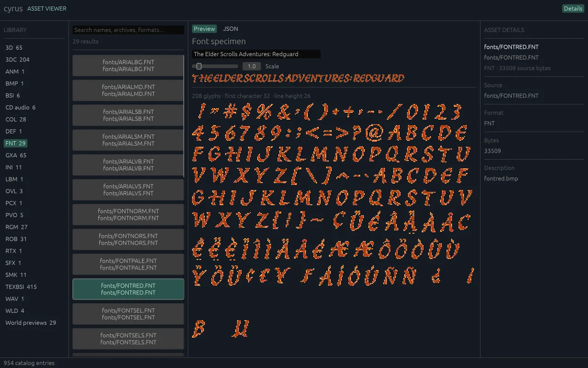588x368 pixels.
Task: Open the ANM category
Action: pos(15,71)
